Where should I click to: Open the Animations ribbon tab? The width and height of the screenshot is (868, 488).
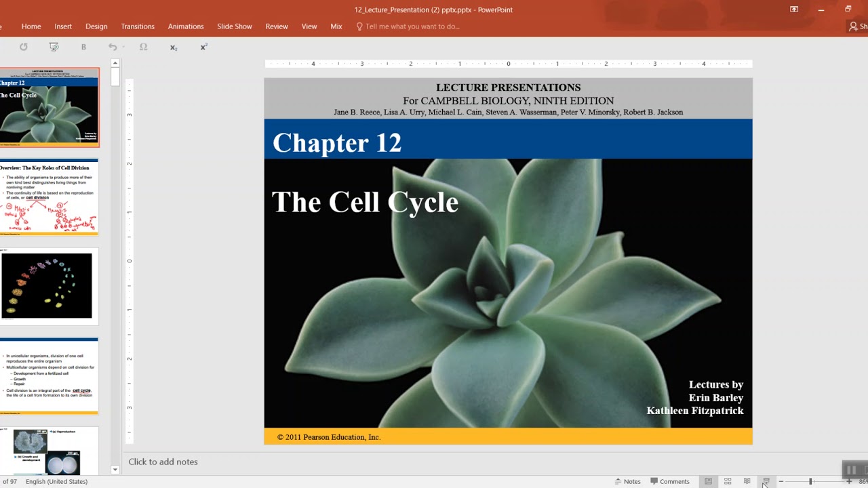[186, 26]
